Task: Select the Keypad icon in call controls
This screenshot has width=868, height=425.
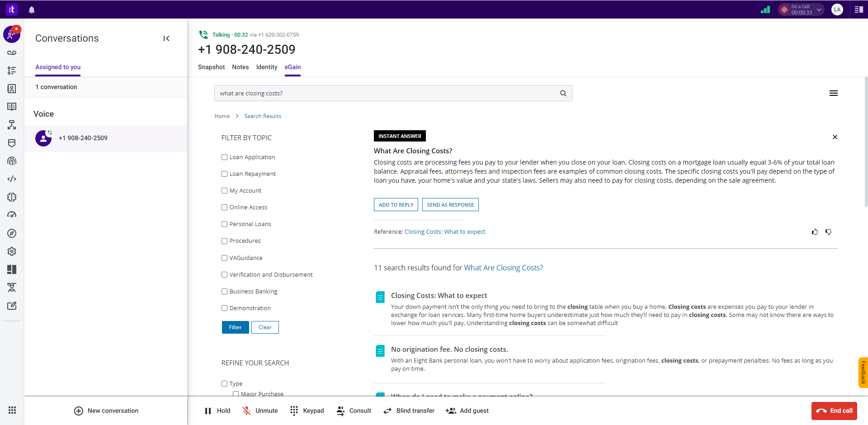Action: [x=294, y=411]
